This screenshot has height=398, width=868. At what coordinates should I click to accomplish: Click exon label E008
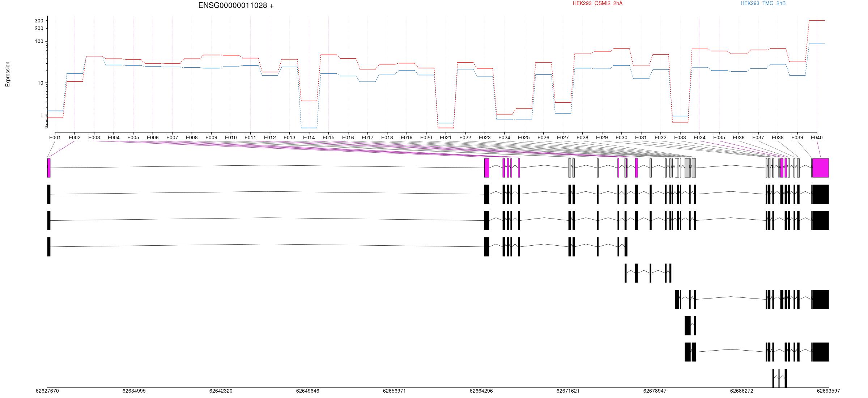(192, 137)
